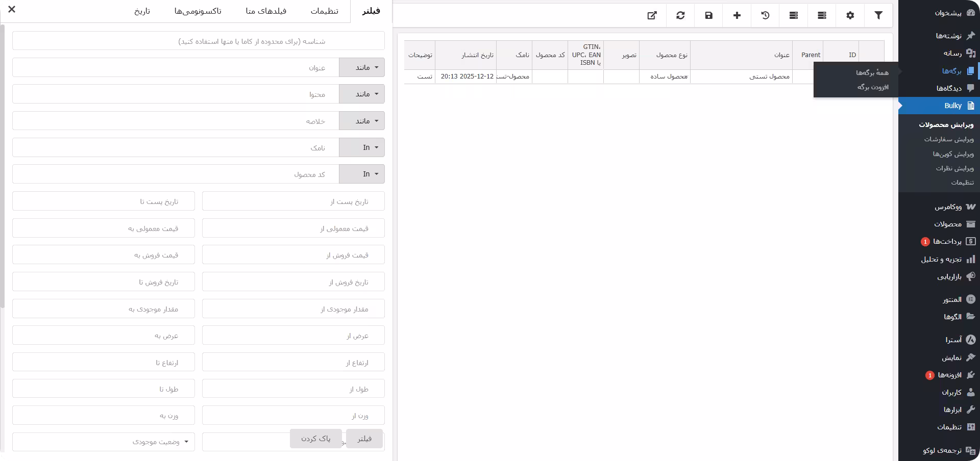Open the settings gear icon in toolbar
This screenshot has height=461, width=980.
coord(850,15)
